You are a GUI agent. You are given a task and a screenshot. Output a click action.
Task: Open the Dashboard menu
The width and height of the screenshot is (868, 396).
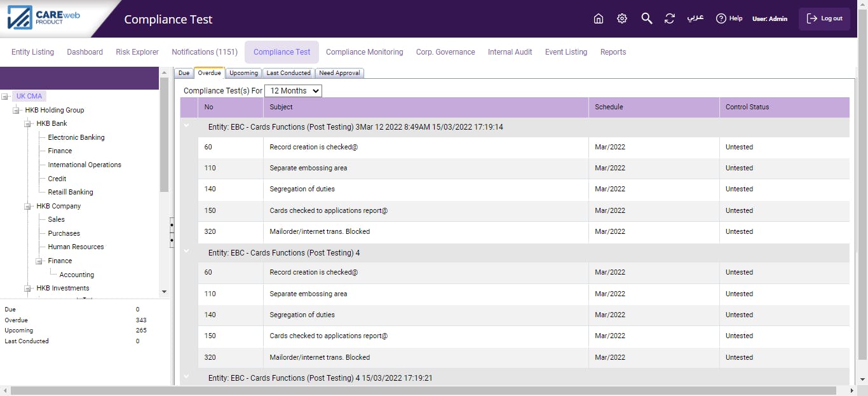[85, 52]
